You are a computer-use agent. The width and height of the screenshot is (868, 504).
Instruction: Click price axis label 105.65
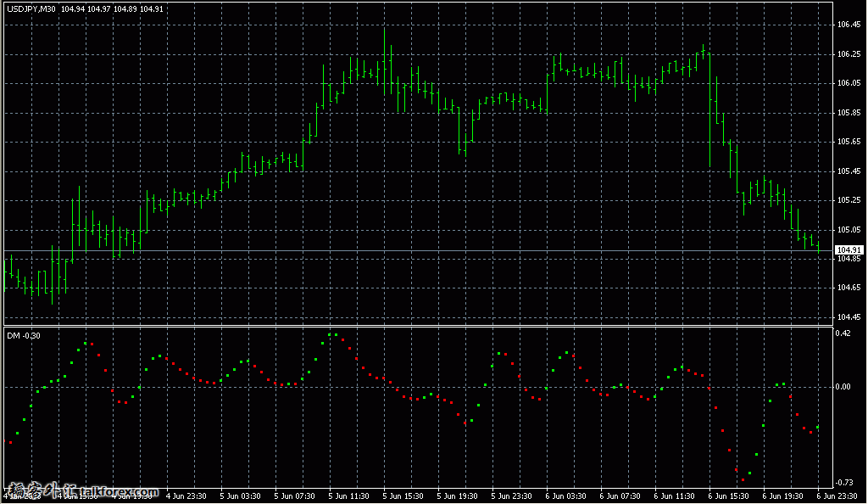click(849, 142)
